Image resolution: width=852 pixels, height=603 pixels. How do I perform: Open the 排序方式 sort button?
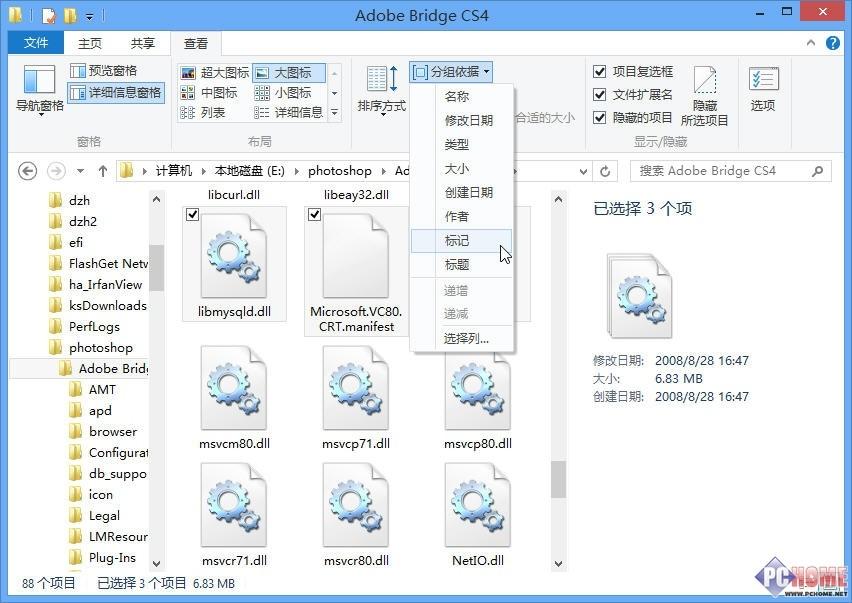pyautogui.click(x=381, y=90)
